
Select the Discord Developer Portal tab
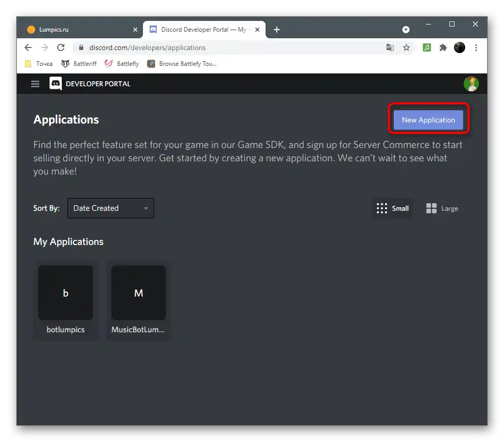[204, 30]
